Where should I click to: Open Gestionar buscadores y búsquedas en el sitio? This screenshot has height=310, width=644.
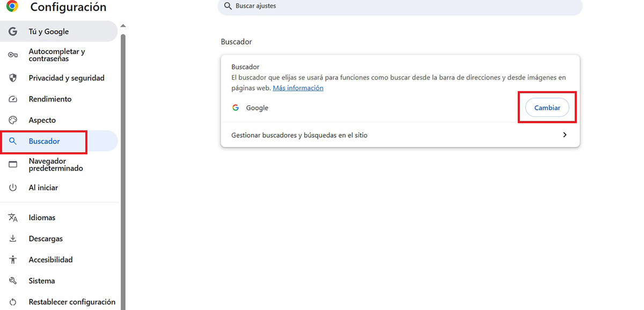coord(400,135)
